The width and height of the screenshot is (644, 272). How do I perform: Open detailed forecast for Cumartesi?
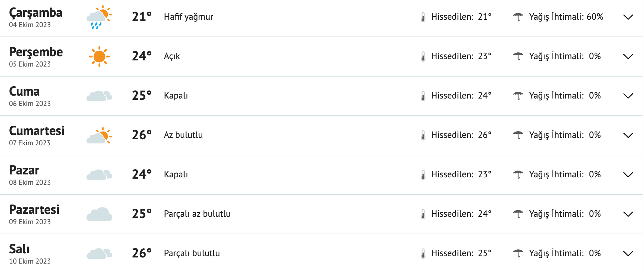(628, 136)
